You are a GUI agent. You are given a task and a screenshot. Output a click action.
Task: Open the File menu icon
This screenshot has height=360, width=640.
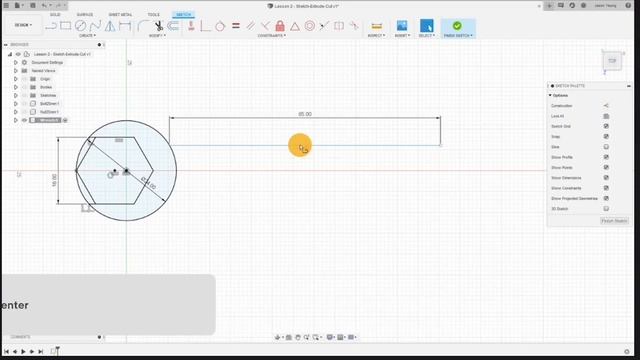click(18, 6)
